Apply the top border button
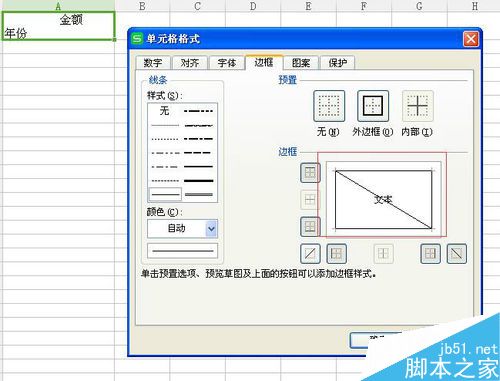This screenshot has height=381, width=500. click(310, 173)
